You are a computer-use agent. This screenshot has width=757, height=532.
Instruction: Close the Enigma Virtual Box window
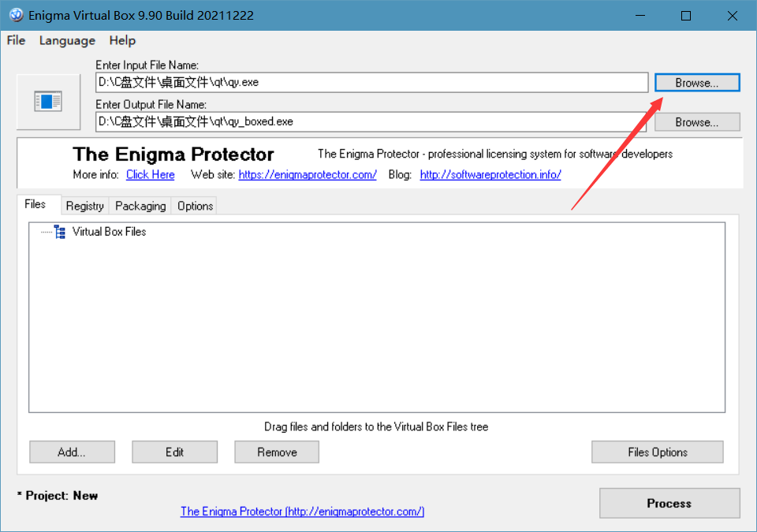pyautogui.click(x=732, y=16)
